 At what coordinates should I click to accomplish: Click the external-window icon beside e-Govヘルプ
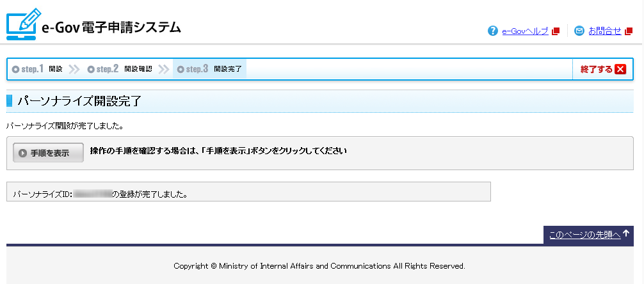coord(556,31)
